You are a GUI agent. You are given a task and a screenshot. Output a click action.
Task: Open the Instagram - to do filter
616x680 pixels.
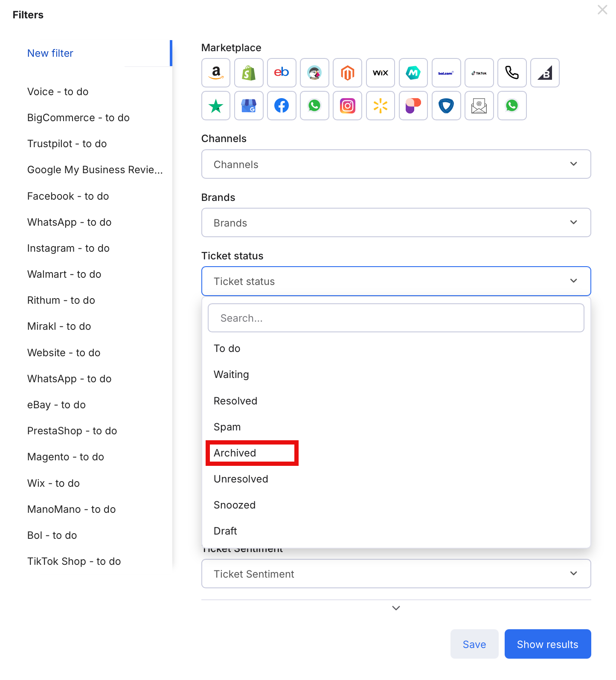tap(69, 248)
